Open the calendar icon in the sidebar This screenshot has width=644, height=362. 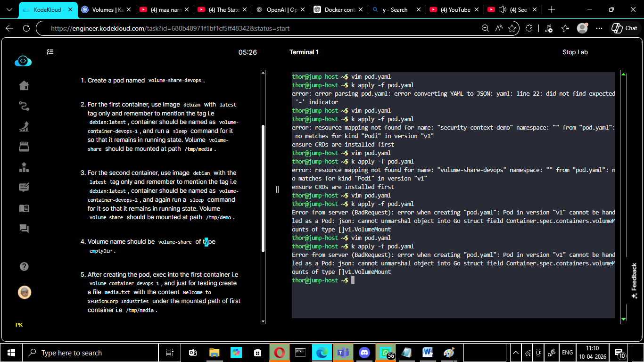coord(24,147)
